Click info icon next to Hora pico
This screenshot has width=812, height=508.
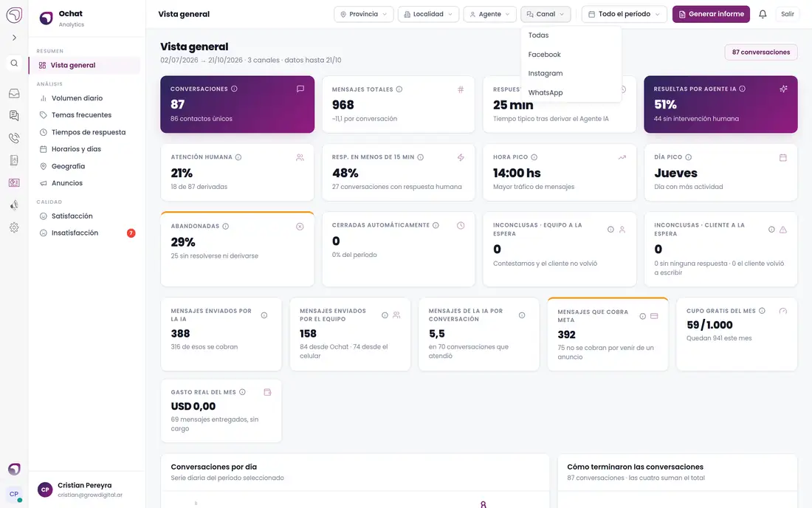534,157
